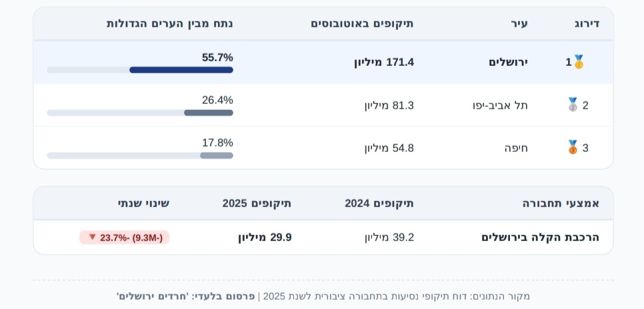Click the חיפה city name cell
Image resolution: width=644 pixels, height=309 pixels.
click(x=516, y=148)
